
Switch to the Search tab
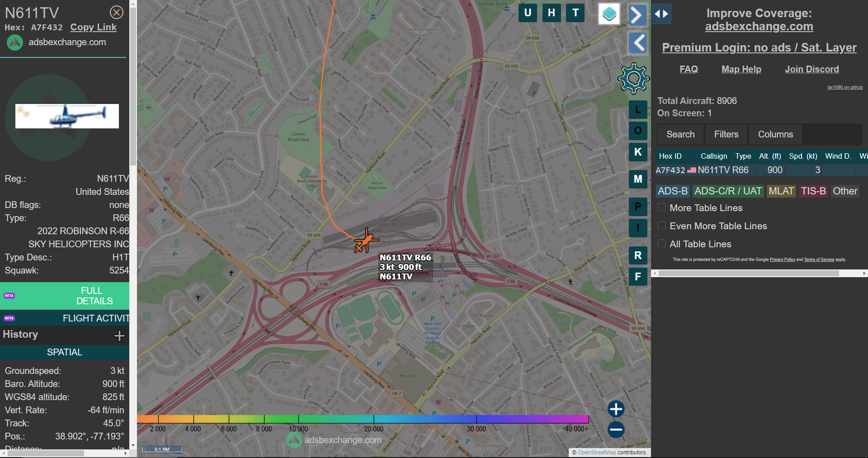point(680,134)
